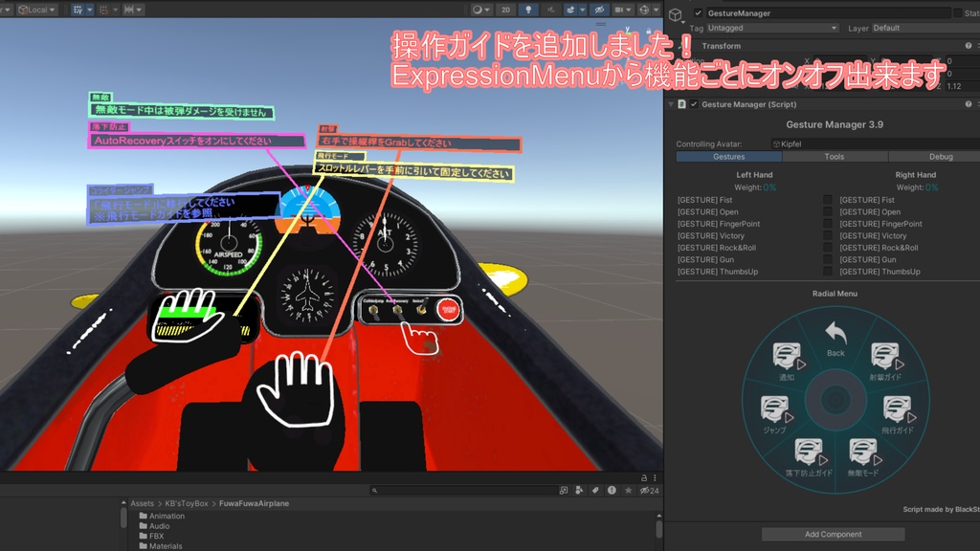The image size is (980, 551).
Task: Open the Transform component help icon
Action: coord(969,46)
